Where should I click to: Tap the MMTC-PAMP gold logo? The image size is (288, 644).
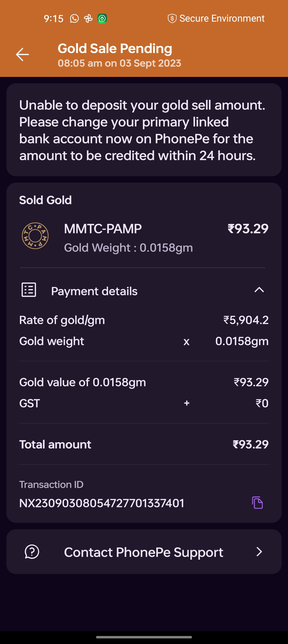35,236
